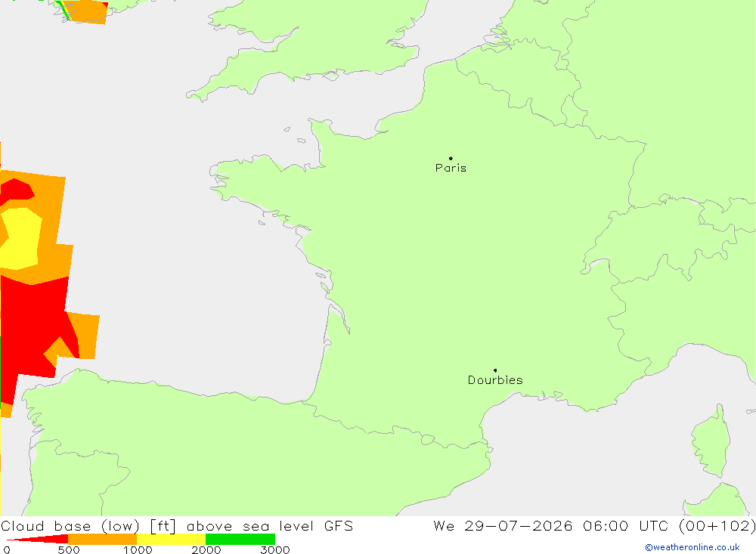
Task: Click the yellow 1000-2000 legend swatch
Action: [x=171, y=539]
